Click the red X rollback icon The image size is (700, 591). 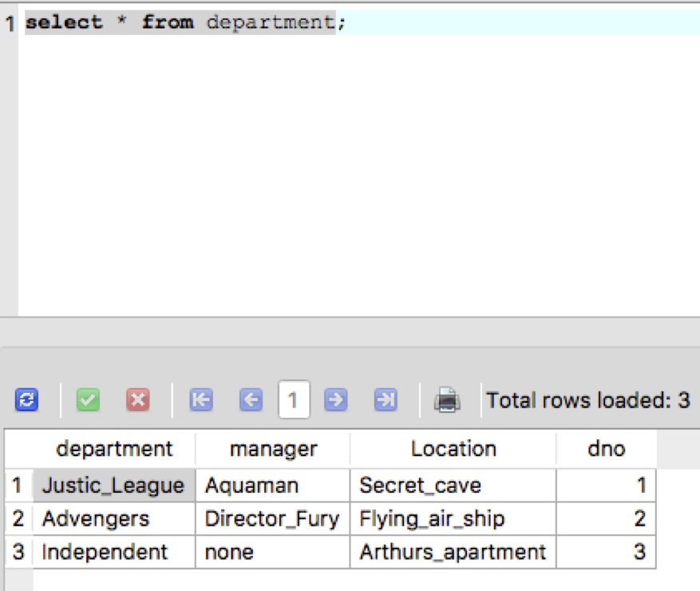point(137,400)
